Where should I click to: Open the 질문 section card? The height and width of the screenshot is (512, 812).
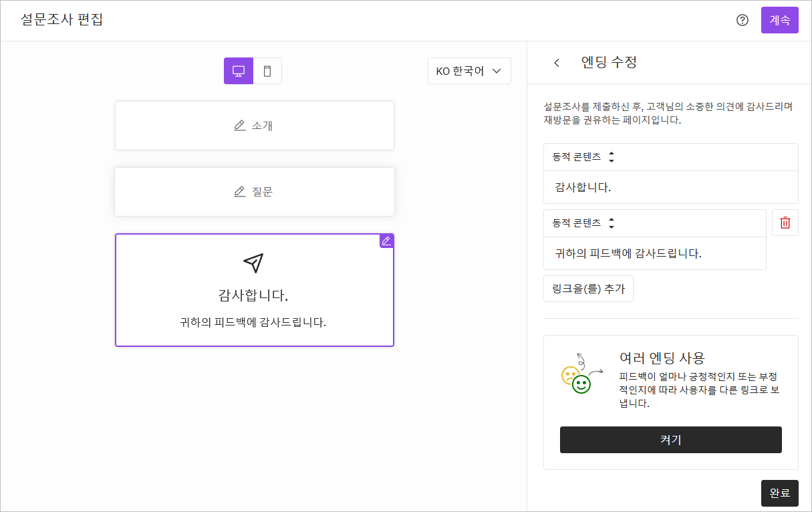point(255,192)
